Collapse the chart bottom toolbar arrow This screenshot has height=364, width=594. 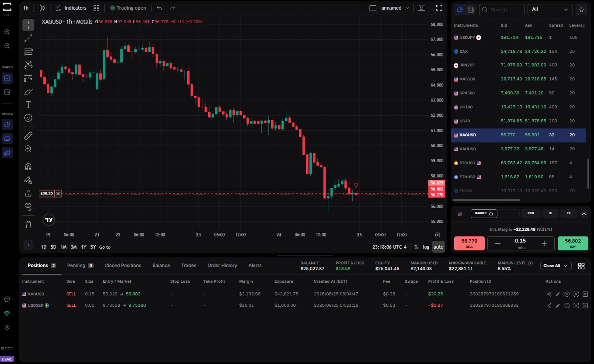28,245
